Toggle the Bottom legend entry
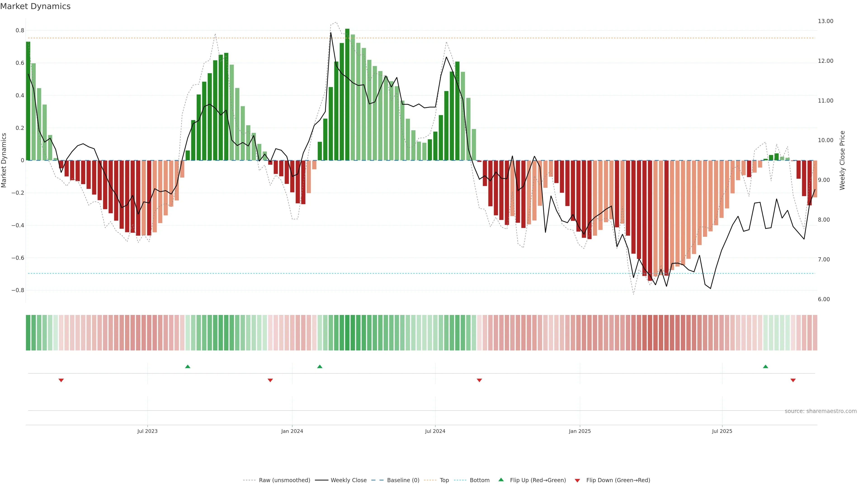The height and width of the screenshot is (488, 868). tap(479, 480)
